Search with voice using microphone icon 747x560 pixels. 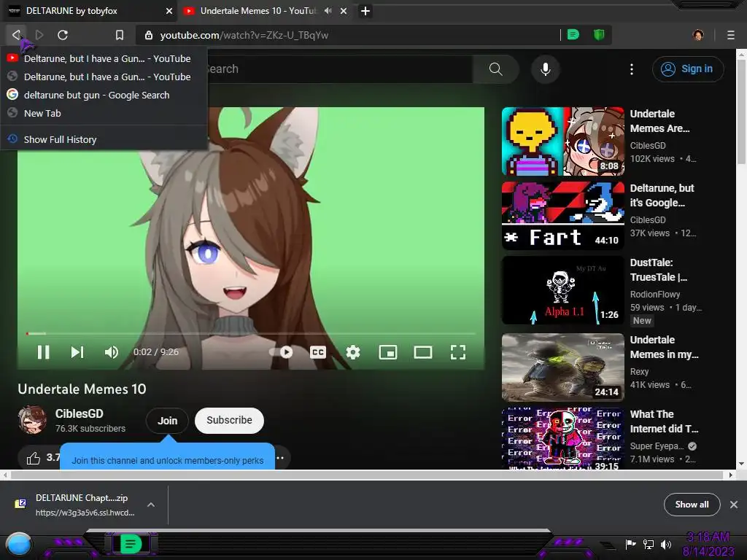(x=546, y=69)
